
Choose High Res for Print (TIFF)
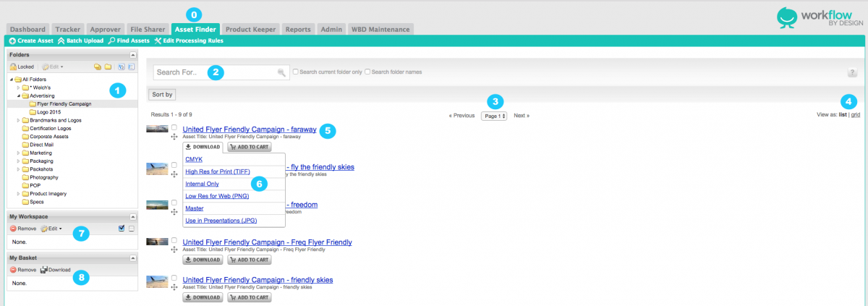coord(217,171)
